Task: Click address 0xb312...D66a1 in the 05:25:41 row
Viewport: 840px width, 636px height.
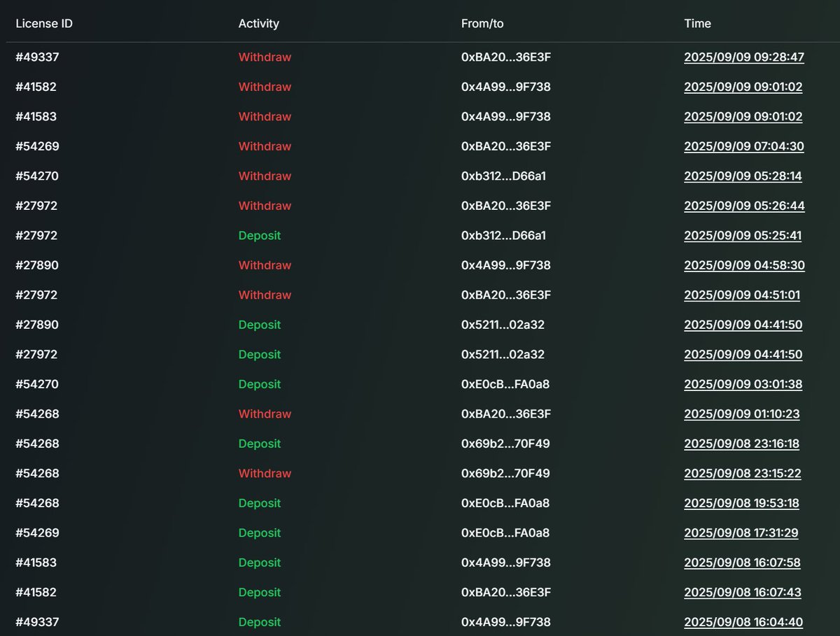Action: [x=503, y=236]
